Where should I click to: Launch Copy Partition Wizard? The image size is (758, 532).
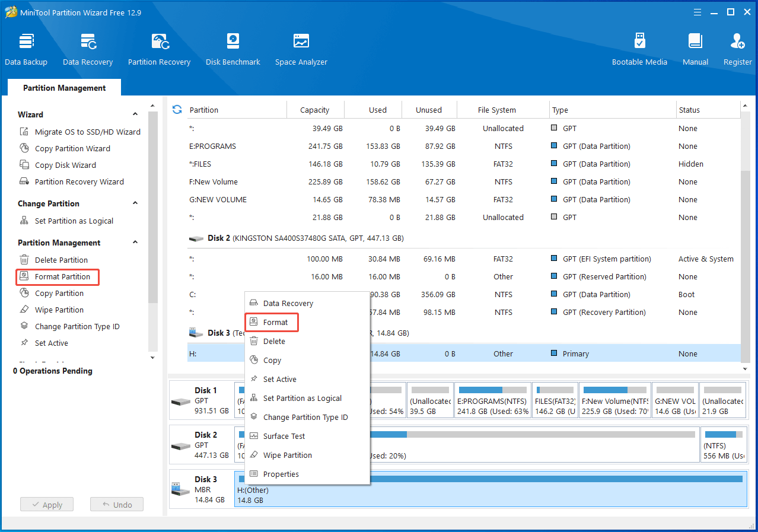65,148
